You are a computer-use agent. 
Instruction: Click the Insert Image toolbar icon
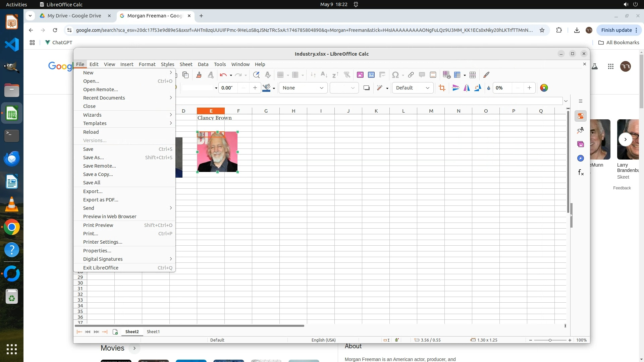coord(360,75)
